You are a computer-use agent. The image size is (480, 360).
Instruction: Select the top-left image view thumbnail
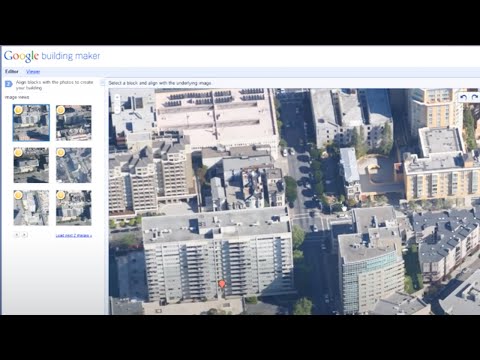pyautogui.click(x=31, y=123)
